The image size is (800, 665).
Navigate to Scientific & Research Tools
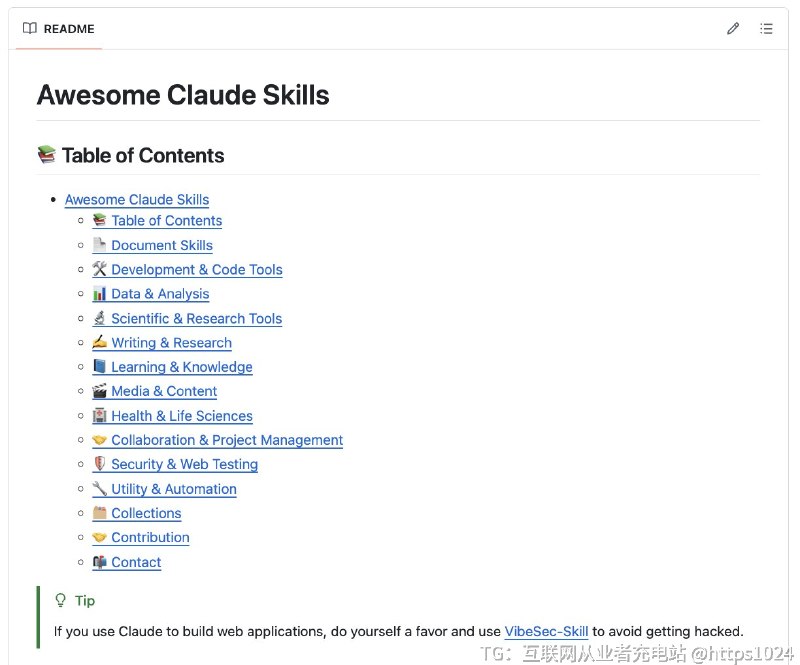(x=196, y=318)
